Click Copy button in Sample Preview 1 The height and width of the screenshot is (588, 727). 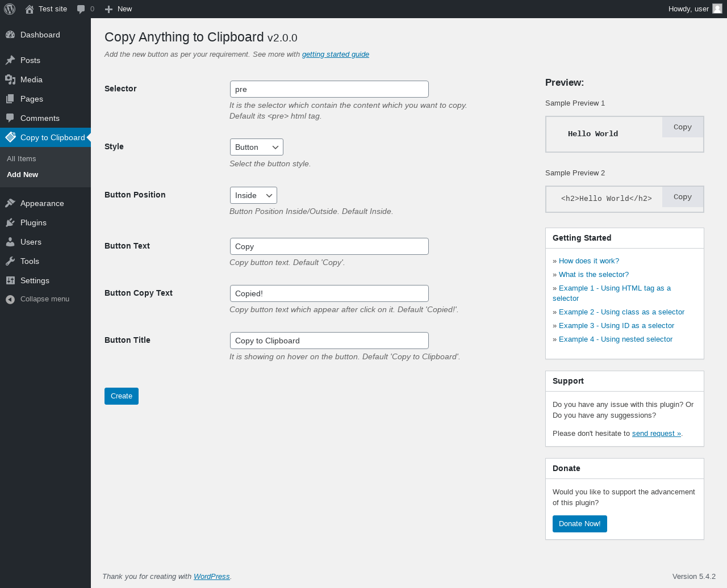(x=683, y=127)
